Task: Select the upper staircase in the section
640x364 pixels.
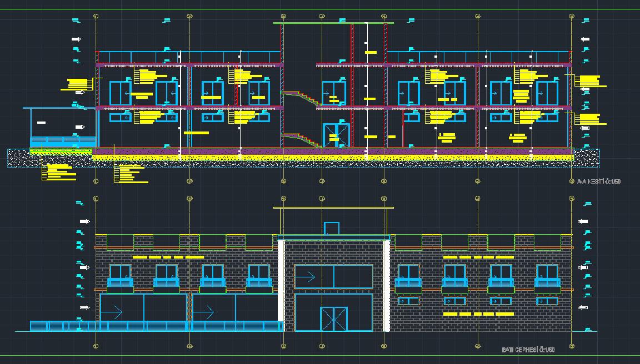Action: 301,98
